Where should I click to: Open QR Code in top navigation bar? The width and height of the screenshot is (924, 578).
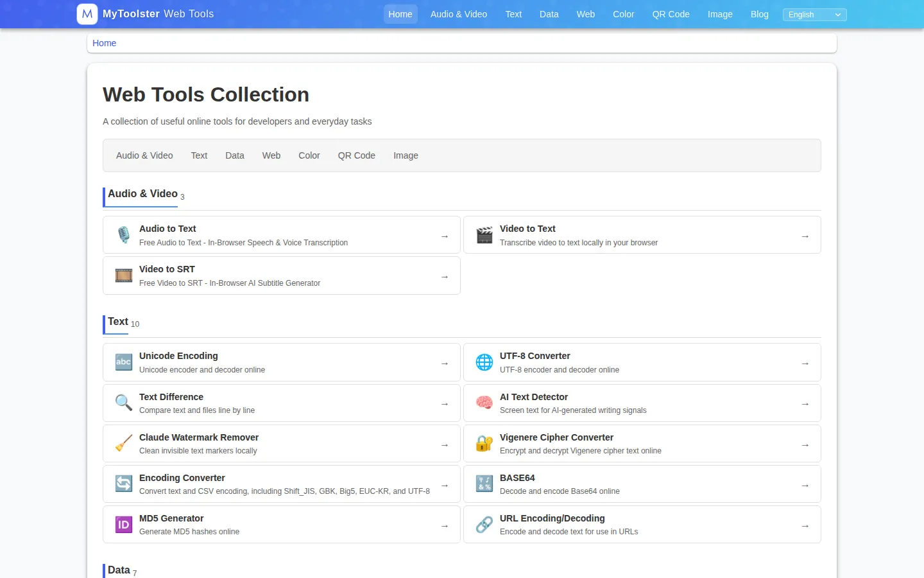671,14
